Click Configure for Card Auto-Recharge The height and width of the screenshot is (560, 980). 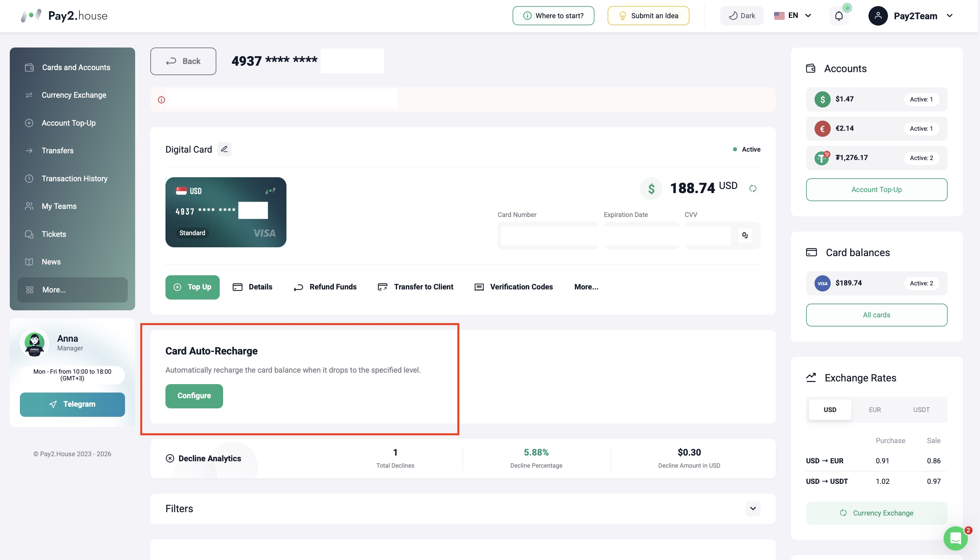[x=194, y=396]
